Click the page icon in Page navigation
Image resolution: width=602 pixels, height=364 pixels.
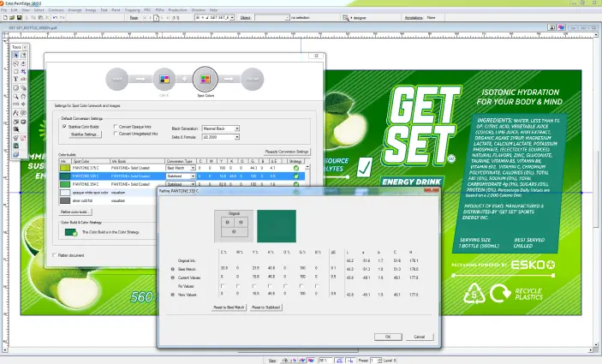click(x=156, y=18)
